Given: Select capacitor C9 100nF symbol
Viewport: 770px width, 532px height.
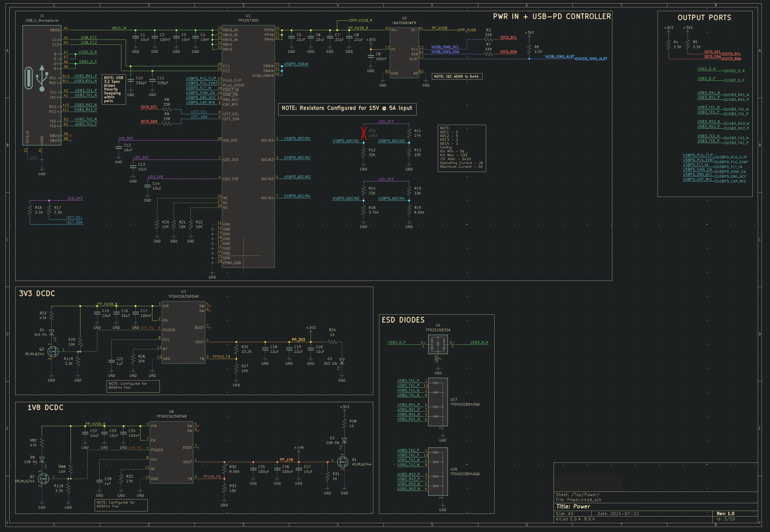Looking at the screenshot, I should [371, 56].
